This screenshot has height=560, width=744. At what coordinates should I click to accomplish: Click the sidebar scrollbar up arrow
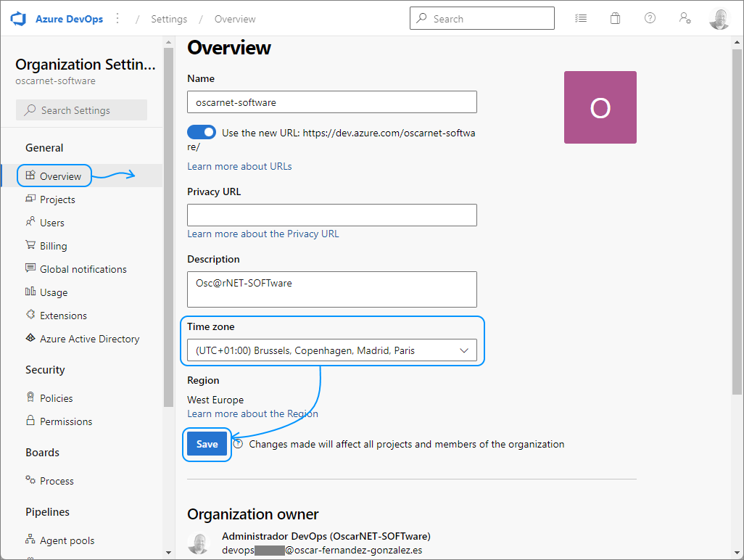168,43
